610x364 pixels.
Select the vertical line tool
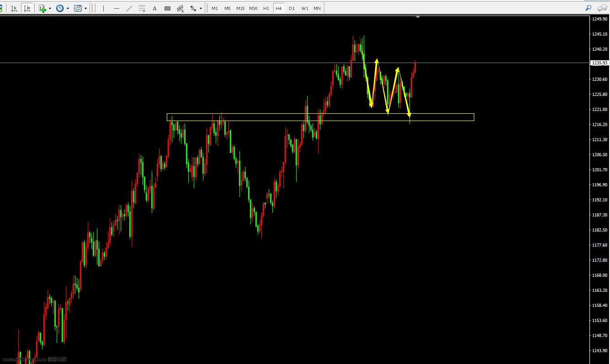(104, 8)
